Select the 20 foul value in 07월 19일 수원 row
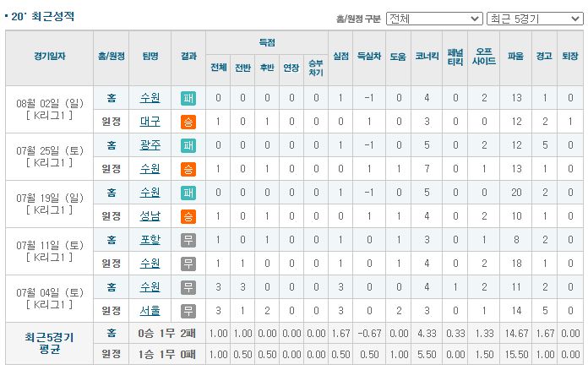The height and width of the screenshot is (370, 588). click(516, 193)
